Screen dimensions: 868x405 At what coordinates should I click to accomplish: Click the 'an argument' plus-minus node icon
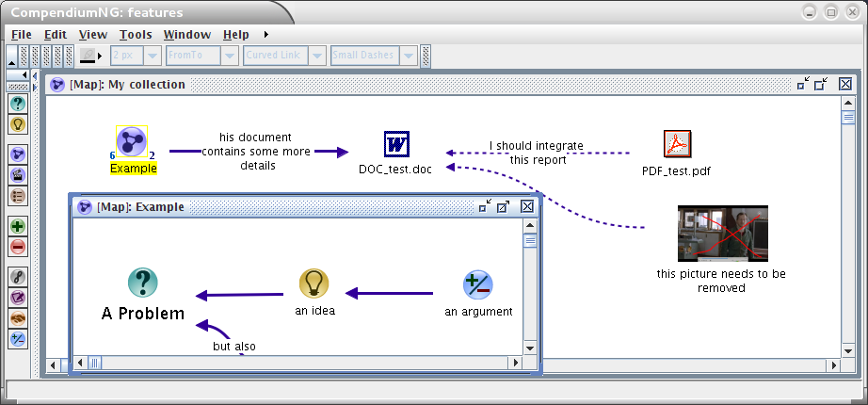click(x=477, y=284)
